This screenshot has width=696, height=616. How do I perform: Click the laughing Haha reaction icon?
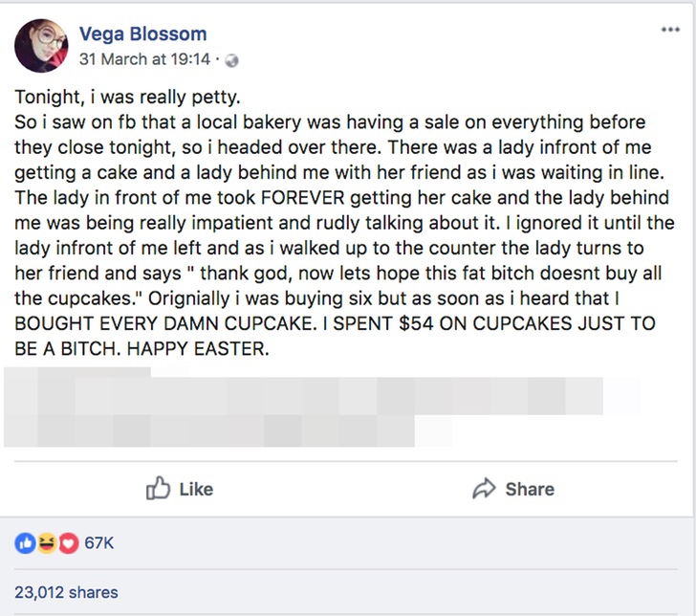point(47,542)
